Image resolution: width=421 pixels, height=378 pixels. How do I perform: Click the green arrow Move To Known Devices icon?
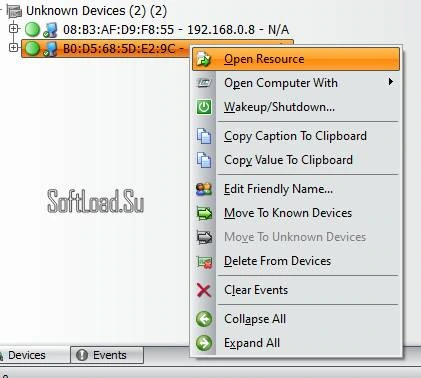click(x=204, y=213)
